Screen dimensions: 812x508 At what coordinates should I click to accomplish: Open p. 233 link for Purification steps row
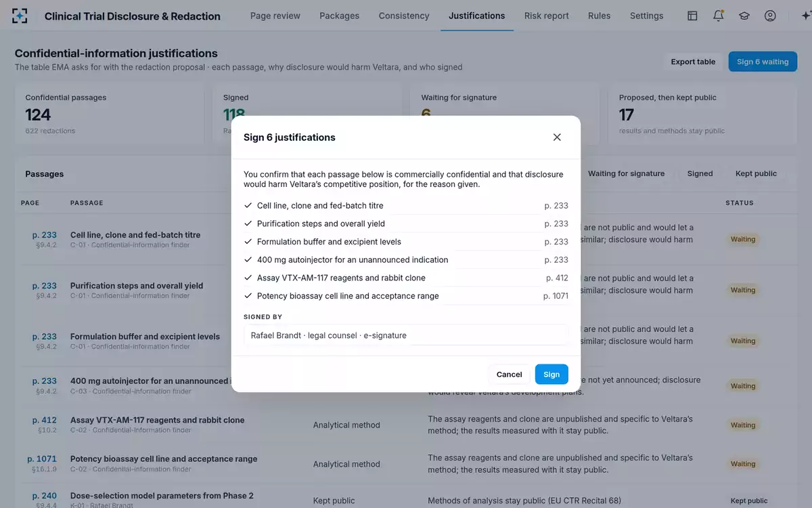[44, 286]
